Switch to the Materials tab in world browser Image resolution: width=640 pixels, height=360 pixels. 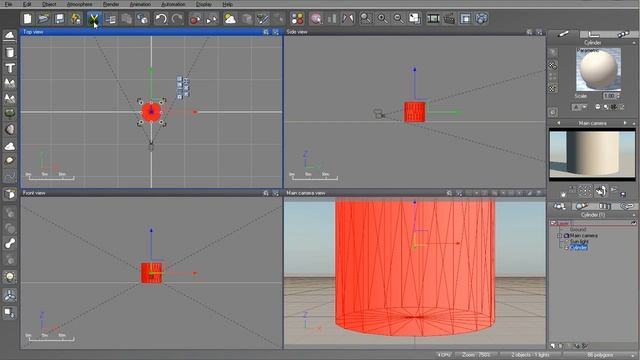tap(582, 206)
